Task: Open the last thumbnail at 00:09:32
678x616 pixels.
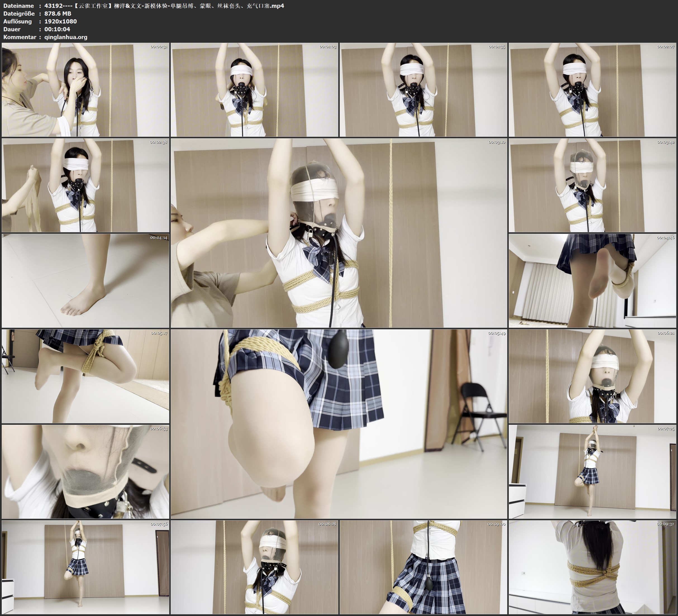Action: pos(592,567)
